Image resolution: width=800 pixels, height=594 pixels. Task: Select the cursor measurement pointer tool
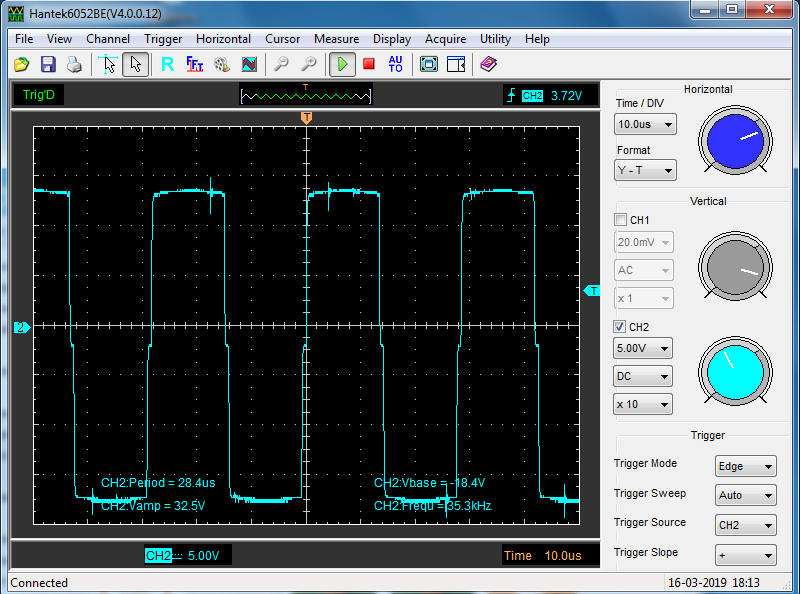(108, 64)
